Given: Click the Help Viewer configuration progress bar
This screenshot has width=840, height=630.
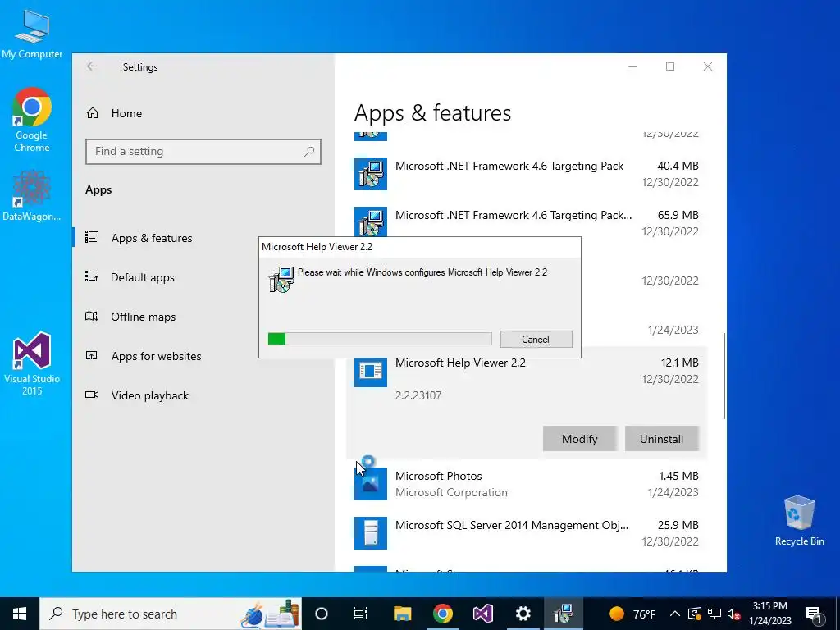Looking at the screenshot, I should point(380,339).
